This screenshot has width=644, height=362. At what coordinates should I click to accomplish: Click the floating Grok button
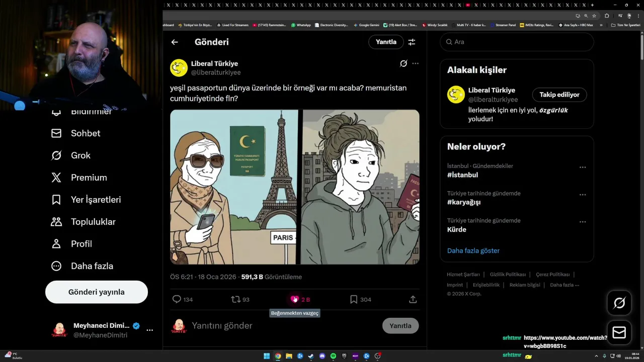(619, 303)
